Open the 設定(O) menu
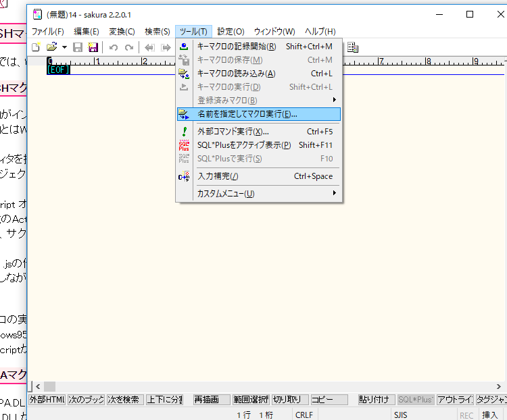507x420 pixels. point(231,32)
